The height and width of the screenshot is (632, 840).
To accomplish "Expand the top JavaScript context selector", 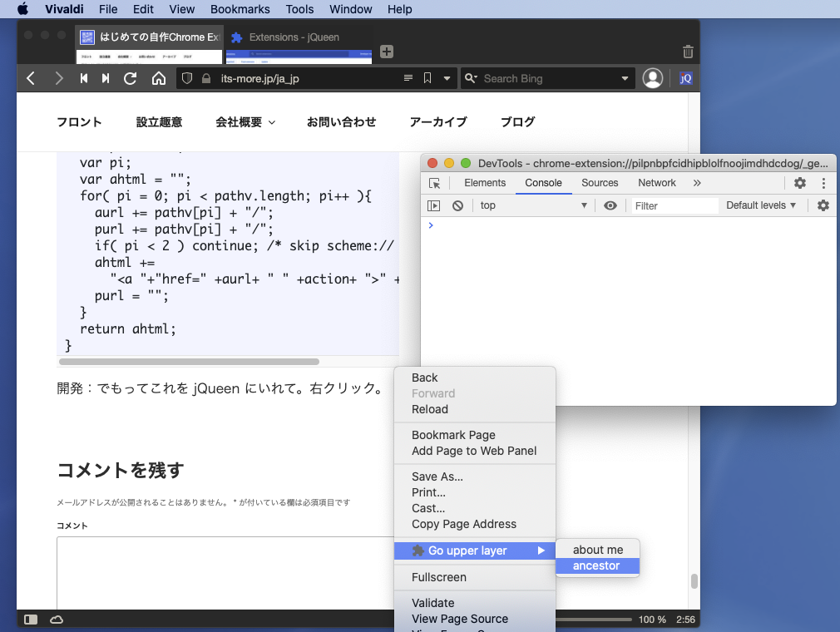I will coord(533,205).
